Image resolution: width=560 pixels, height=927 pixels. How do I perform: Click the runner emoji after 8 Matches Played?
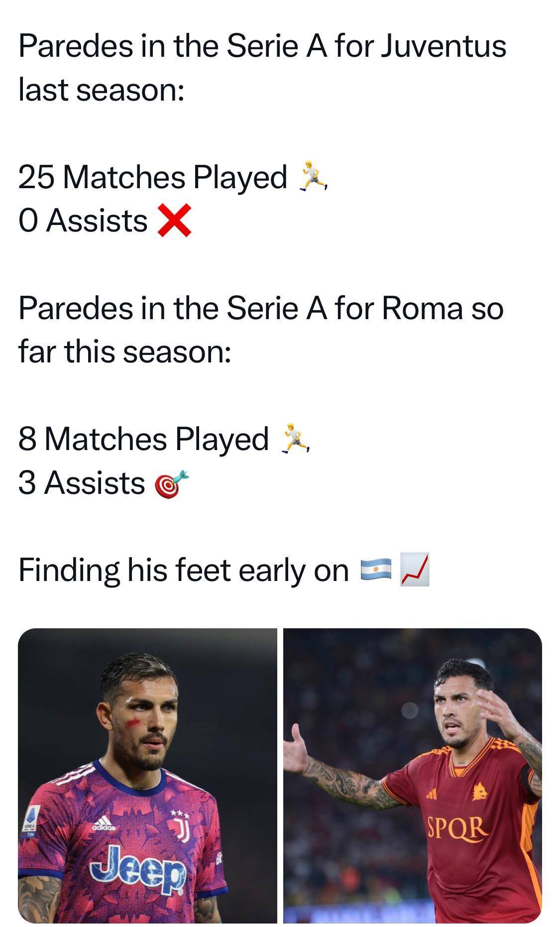(295, 439)
